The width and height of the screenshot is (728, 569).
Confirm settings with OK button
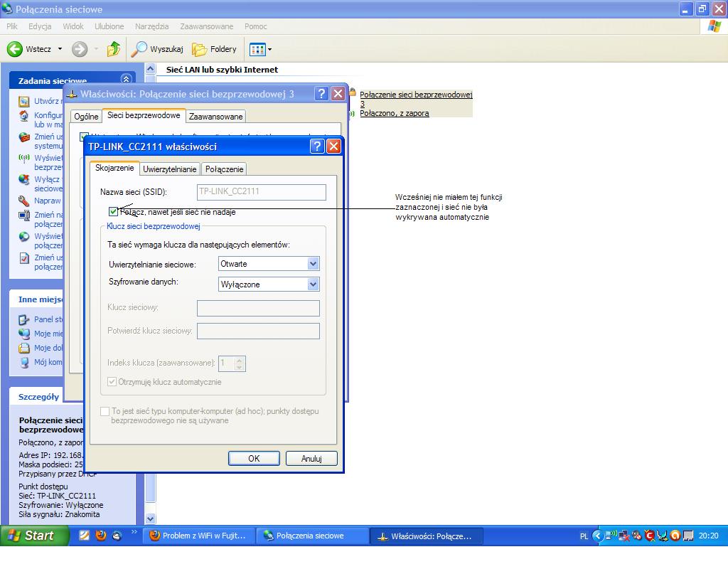click(254, 458)
